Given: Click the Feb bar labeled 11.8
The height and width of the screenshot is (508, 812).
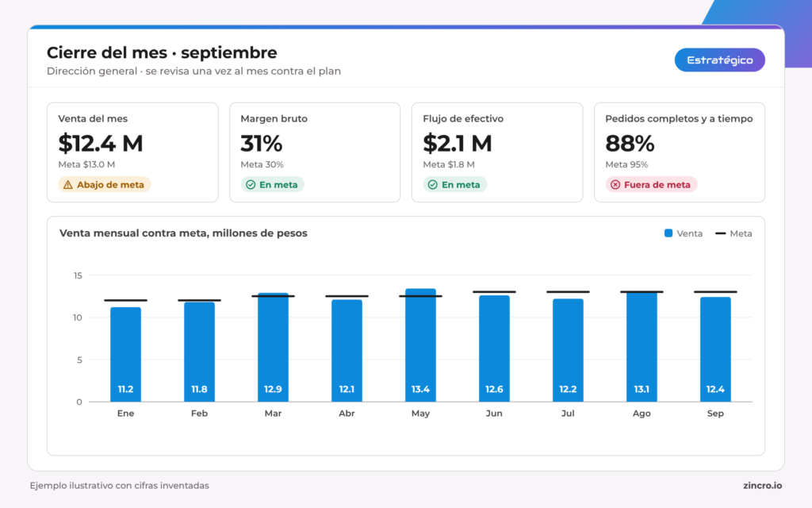Looking at the screenshot, I should coord(199,352).
